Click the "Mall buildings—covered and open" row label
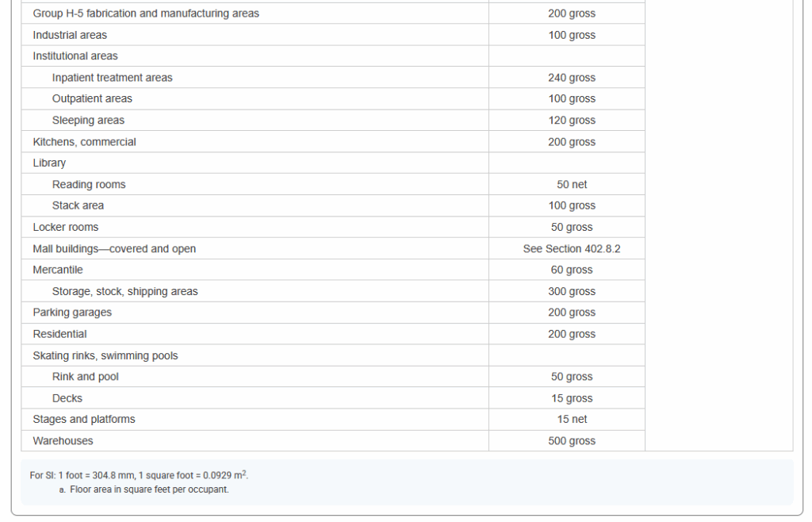The width and height of the screenshot is (812, 522). tap(114, 249)
